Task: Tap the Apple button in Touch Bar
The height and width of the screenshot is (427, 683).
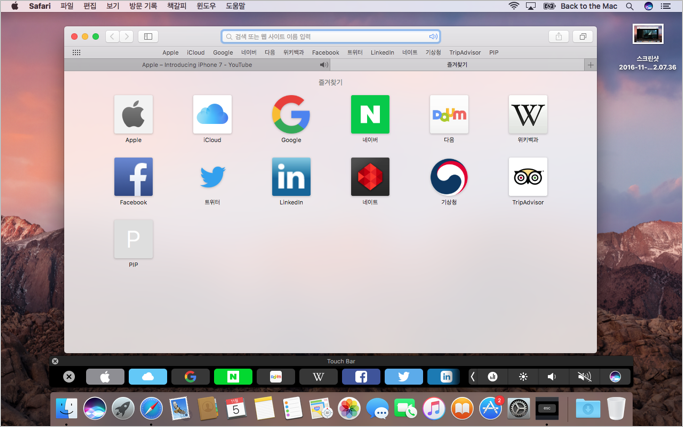Action: (105, 376)
